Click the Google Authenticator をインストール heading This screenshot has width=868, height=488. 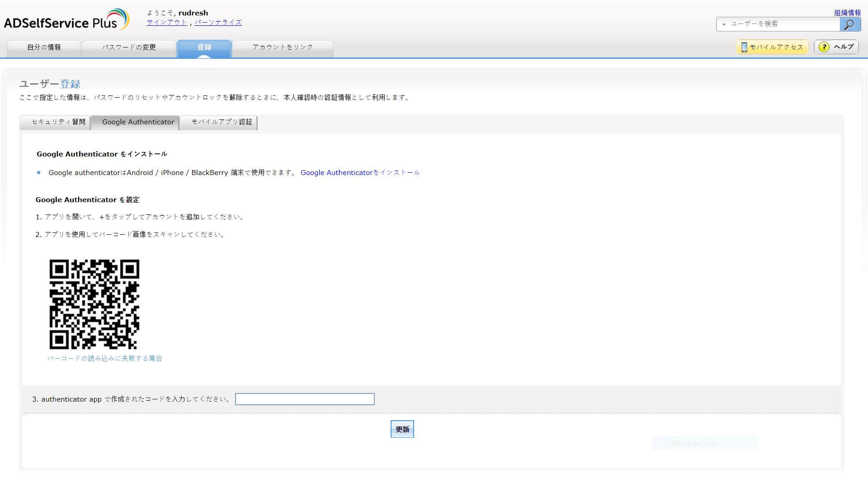tap(102, 154)
